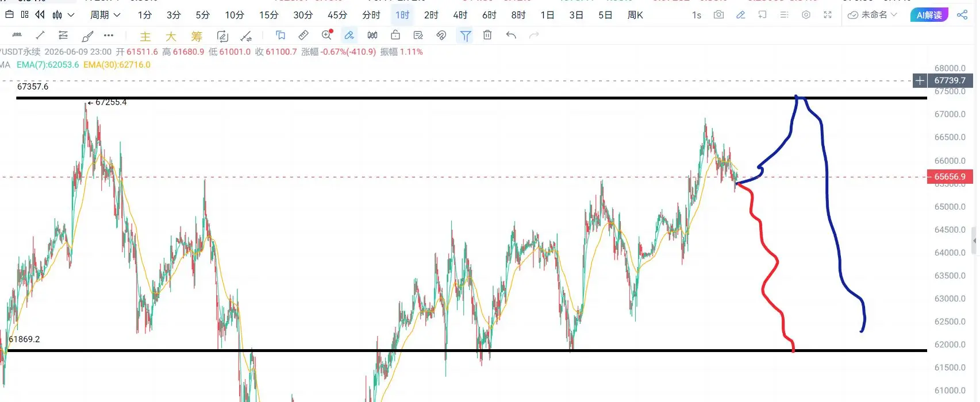This screenshot has width=980, height=402.
Task: Click the 65656.9 current price tag
Action: [x=950, y=177]
